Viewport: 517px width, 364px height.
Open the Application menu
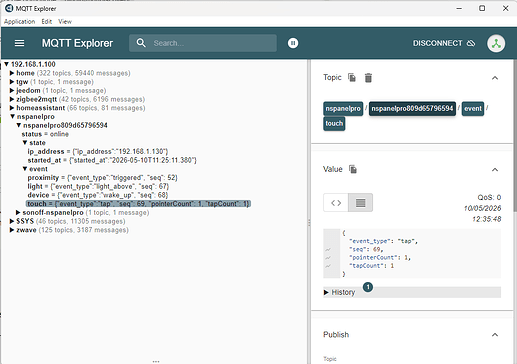(x=19, y=21)
